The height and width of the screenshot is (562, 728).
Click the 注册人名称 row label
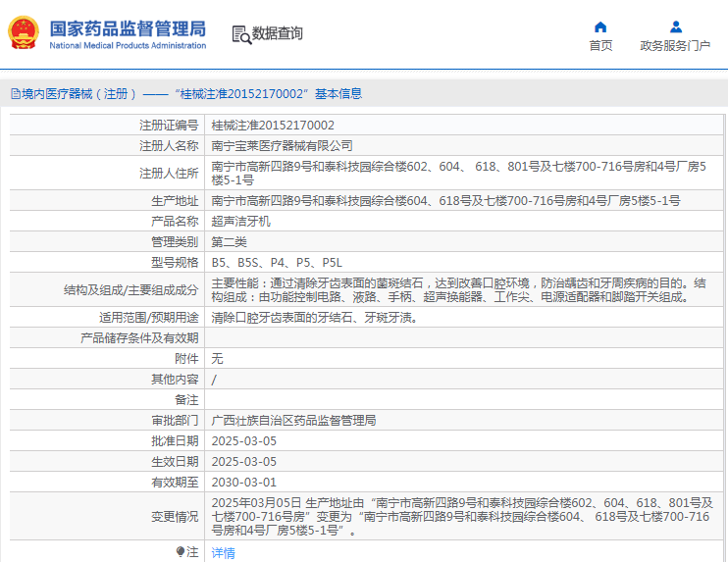click(169, 146)
